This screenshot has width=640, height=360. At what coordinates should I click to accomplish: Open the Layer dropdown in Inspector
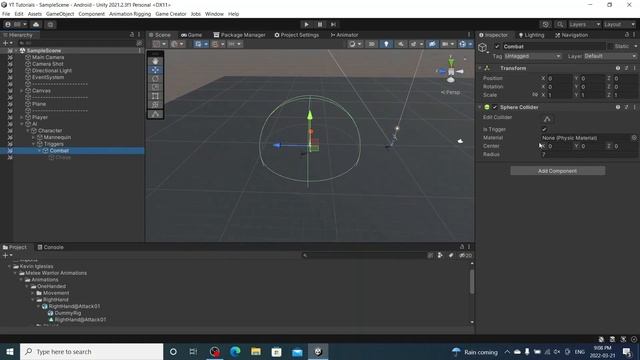click(610, 56)
